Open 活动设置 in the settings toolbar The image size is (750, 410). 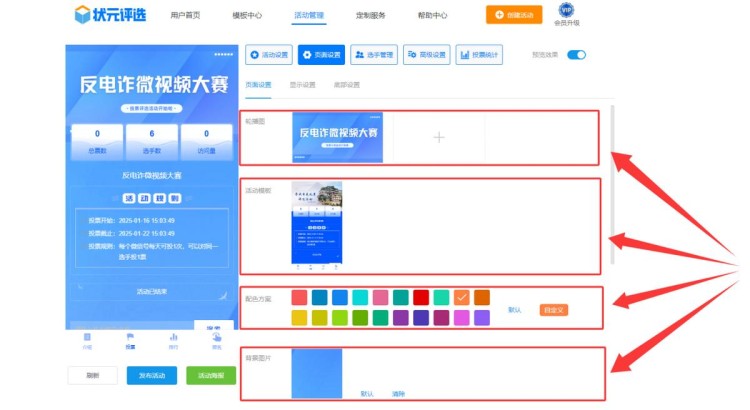[x=268, y=55]
